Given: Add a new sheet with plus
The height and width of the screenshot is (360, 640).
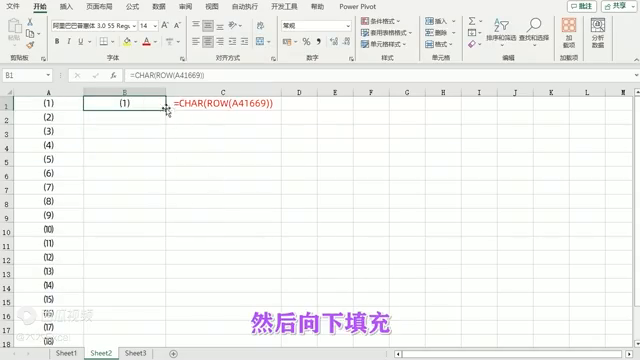Looking at the screenshot, I should point(173,354).
